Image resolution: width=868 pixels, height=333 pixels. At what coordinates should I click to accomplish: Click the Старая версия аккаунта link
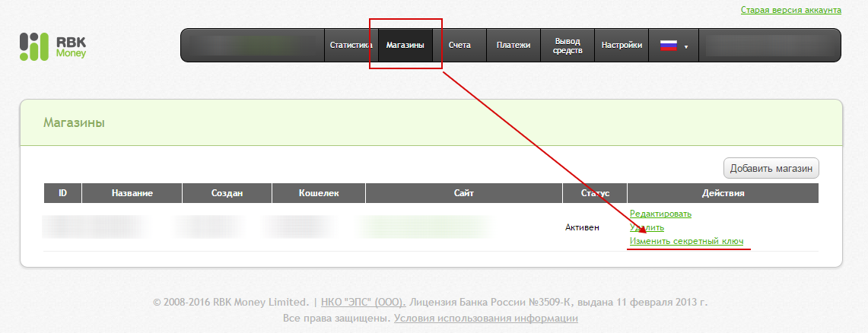[790, 10]
